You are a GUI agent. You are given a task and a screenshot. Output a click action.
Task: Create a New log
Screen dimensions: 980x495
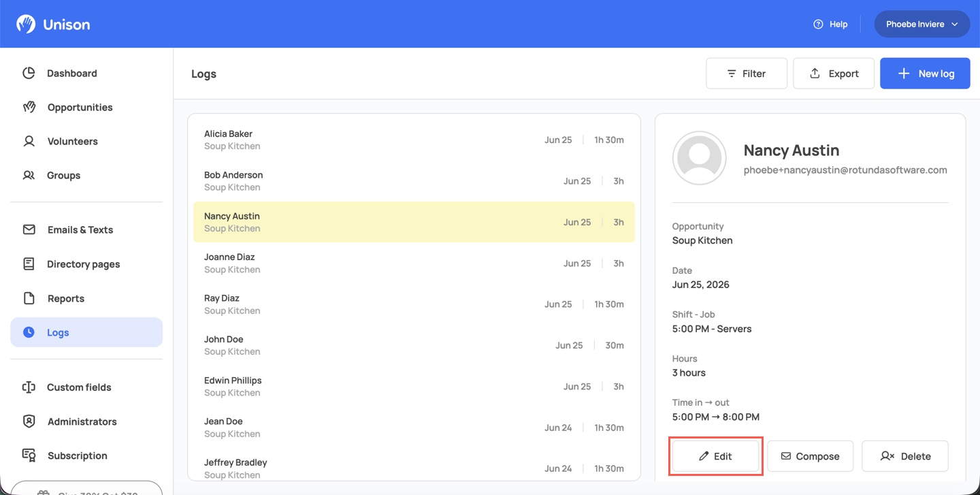925,74
